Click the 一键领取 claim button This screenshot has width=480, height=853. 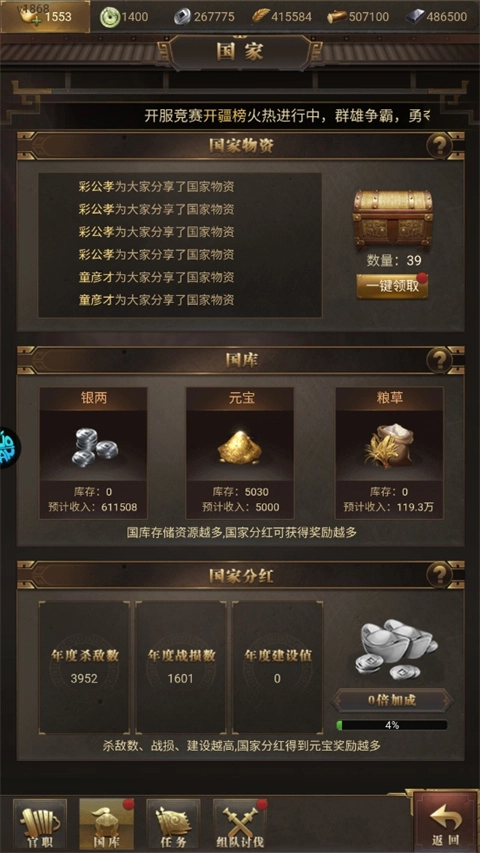point(392,286)
